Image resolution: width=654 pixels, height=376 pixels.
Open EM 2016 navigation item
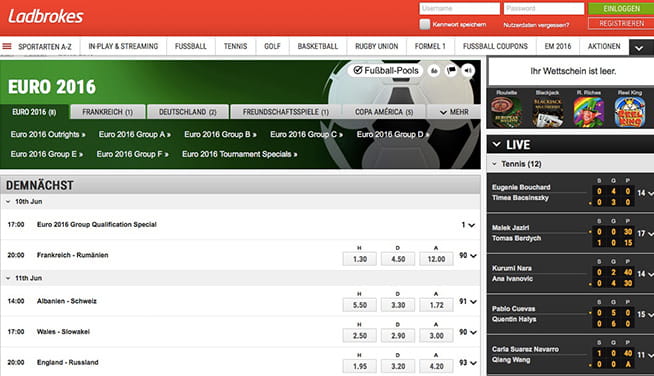[558, 46]
